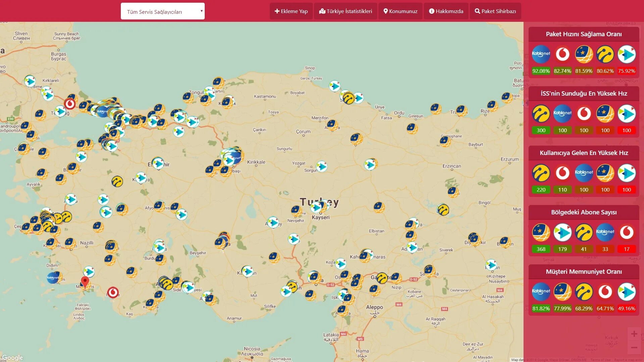
Task: Click the Kablonet map marker near Didim
Action: 53,278
